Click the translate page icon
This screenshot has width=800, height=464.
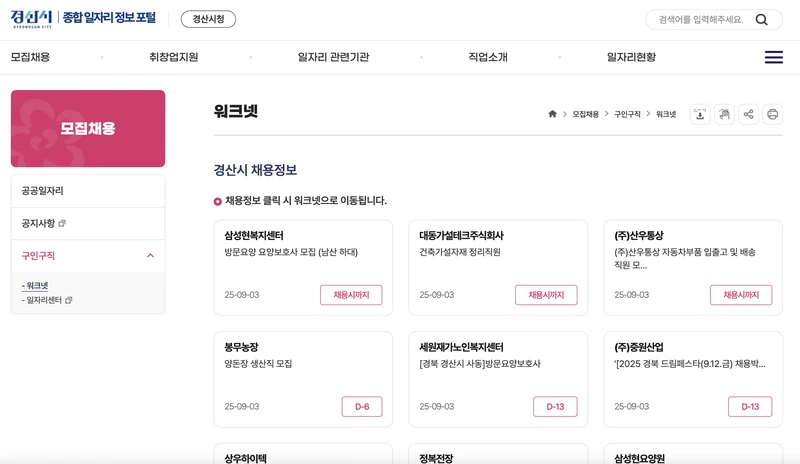click(724, 114)
